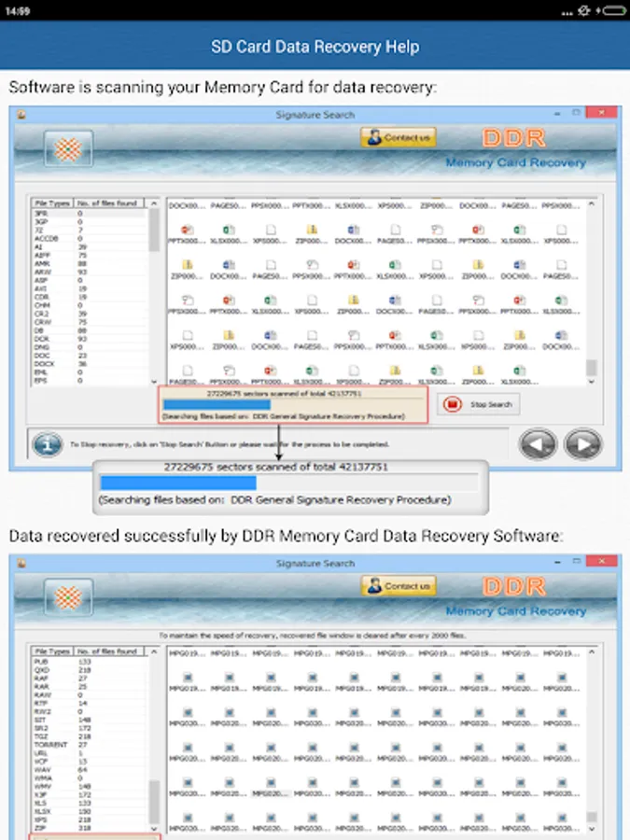Image resolution: width=630 pixels, height=840 pixels.
Task: Select the ZIP row in lower file types list
Action: click(89, 828)
